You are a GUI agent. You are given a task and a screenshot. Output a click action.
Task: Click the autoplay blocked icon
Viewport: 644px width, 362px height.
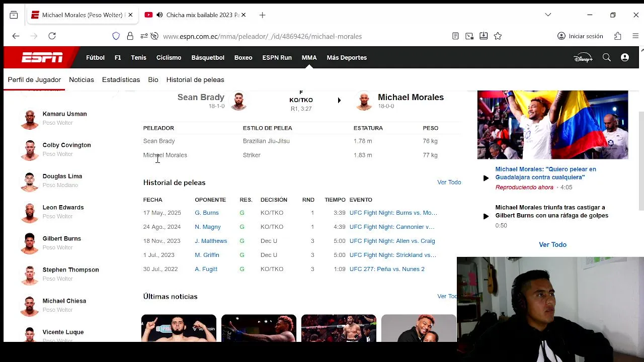click(x=154, y=36)
